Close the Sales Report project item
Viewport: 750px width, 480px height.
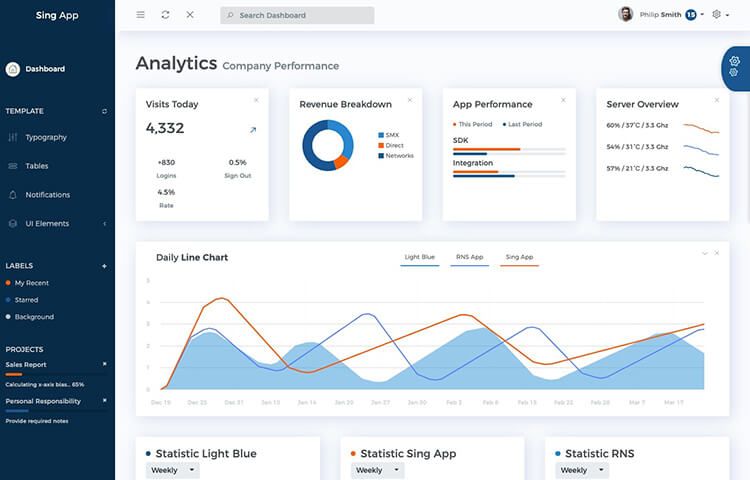pos(104,364)
